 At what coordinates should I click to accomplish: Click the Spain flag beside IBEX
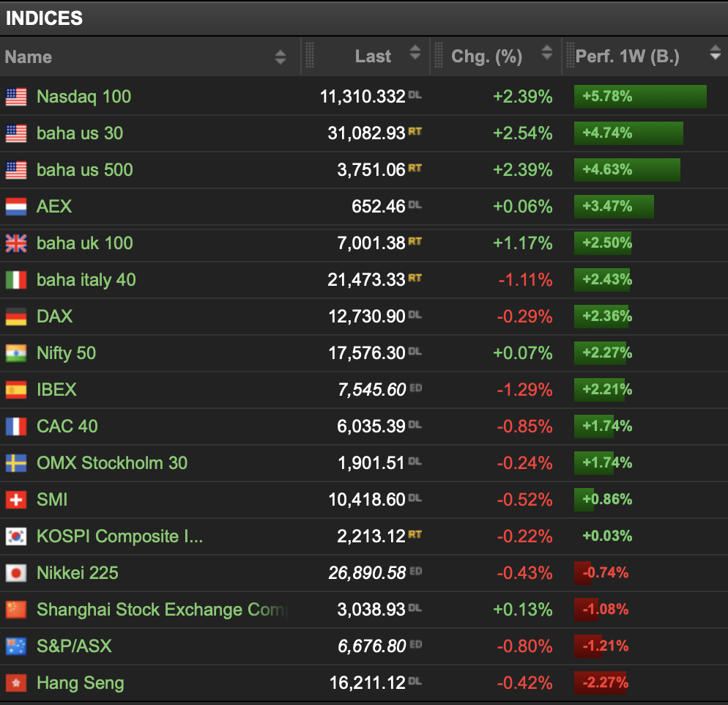pyautogui.click(x=16, y=390)
